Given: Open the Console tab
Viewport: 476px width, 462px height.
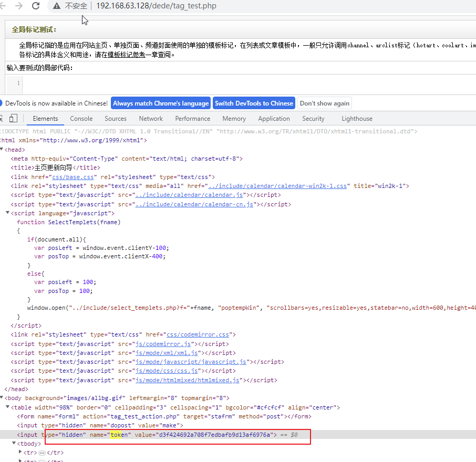Looking at the screenshot, I should tap(81, 119).
